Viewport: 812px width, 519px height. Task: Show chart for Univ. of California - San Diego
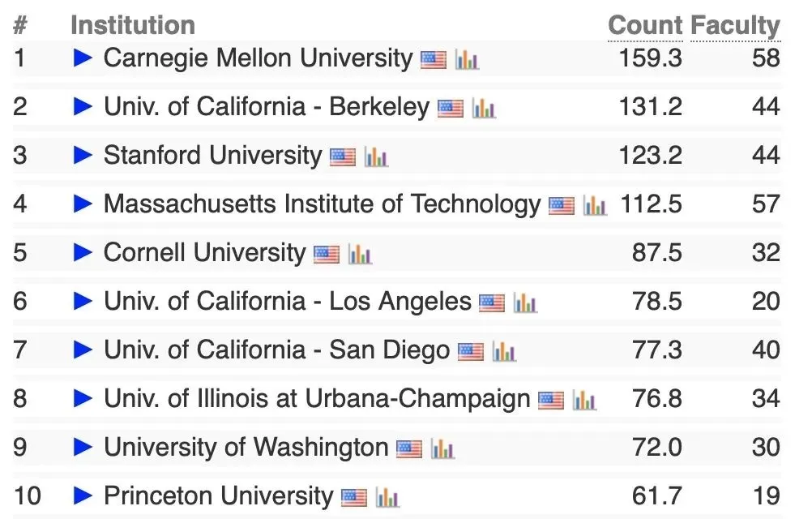click(504, 351)
